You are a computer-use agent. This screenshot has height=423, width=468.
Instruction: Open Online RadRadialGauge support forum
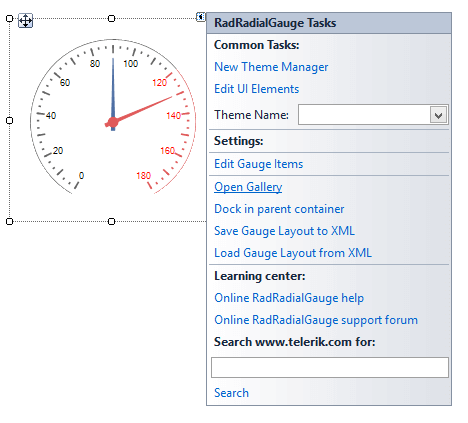pos(316,320)
